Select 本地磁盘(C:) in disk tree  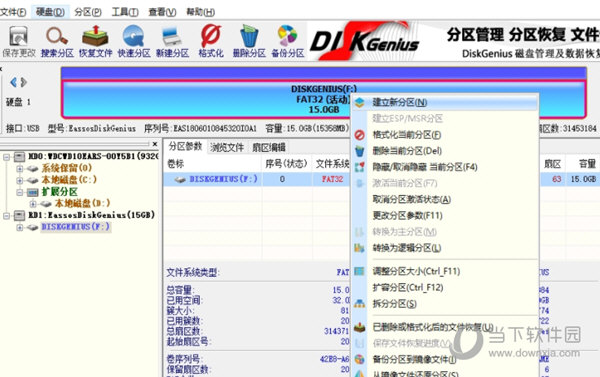(69, 180)
